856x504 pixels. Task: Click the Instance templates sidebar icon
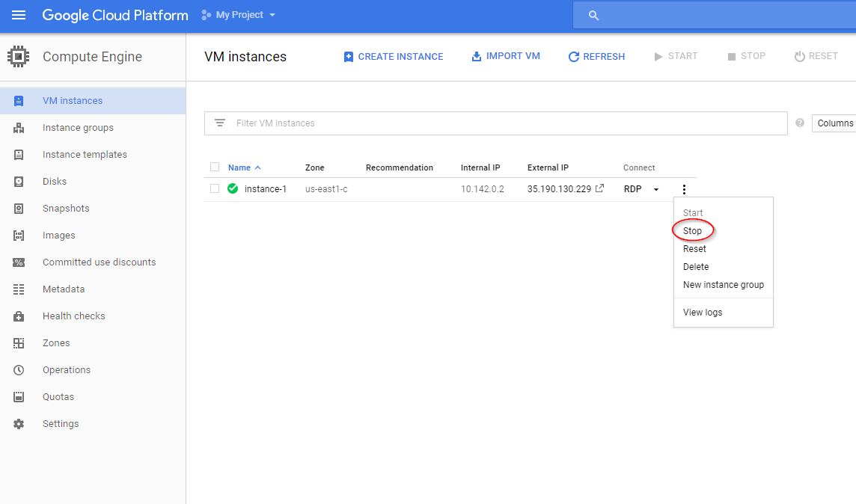[19, 154]
